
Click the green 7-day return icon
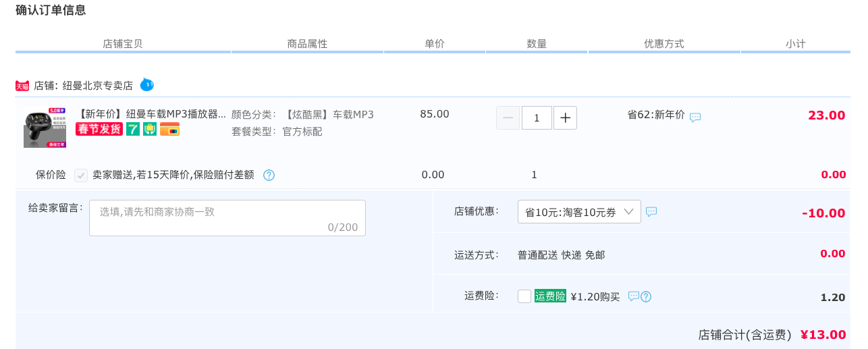(x=133, y=129)
